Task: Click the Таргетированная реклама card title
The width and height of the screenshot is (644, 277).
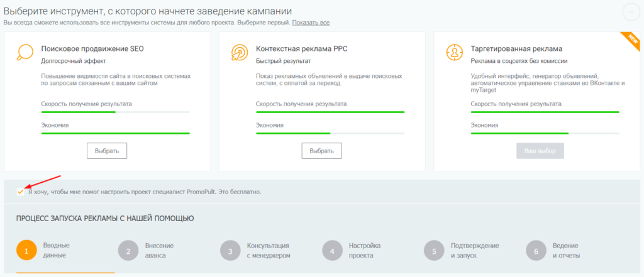Action: tap(516, 48)
